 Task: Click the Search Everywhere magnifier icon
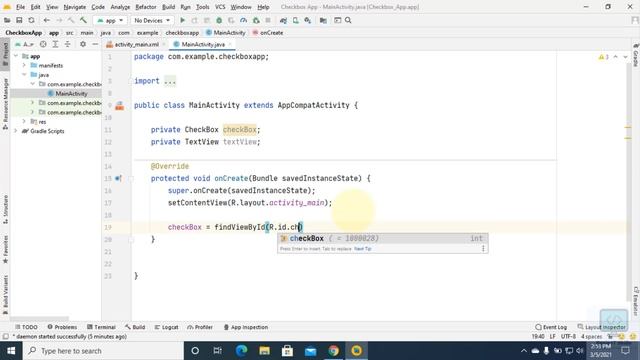[x=348, y=20]
